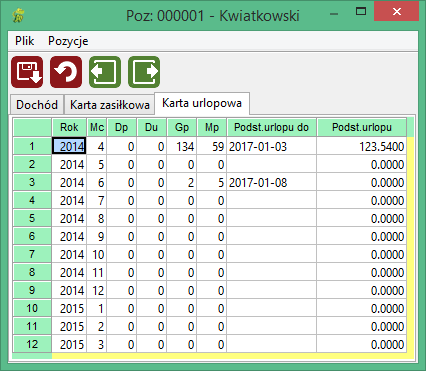
Task: Click the date 2017-01-03 cell
Action: pos(271,146)
